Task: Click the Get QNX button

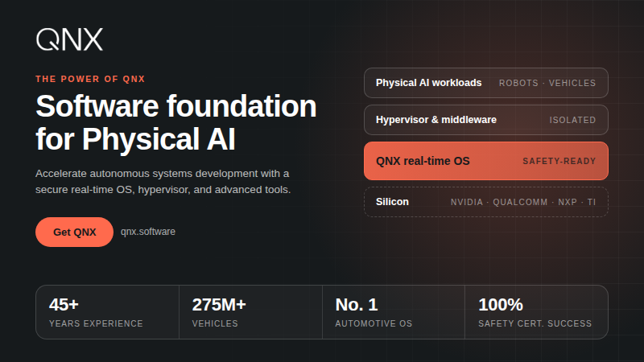Action: point(74,232)
